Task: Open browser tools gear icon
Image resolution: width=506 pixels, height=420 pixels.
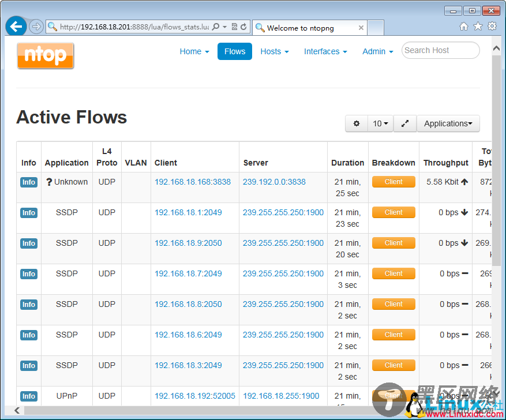Action: (492, 26)
